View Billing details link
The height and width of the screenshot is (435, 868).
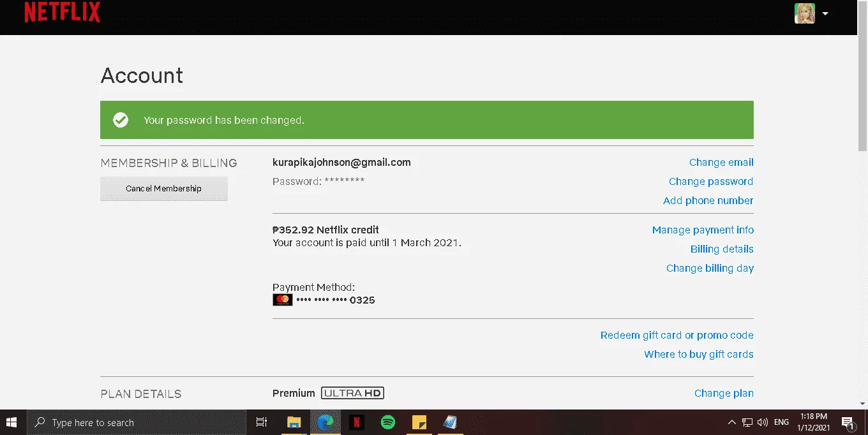point(722,249)
